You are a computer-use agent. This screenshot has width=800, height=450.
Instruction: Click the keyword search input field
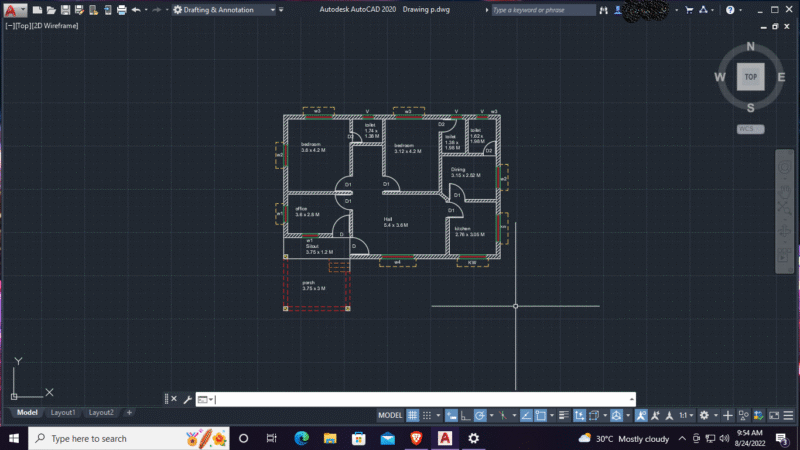[x=543, y=10]
